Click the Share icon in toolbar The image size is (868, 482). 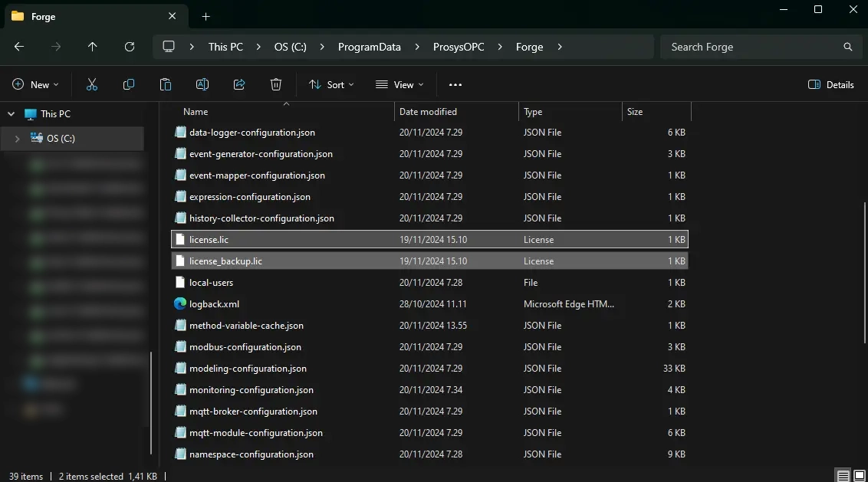tap(239, 84)
